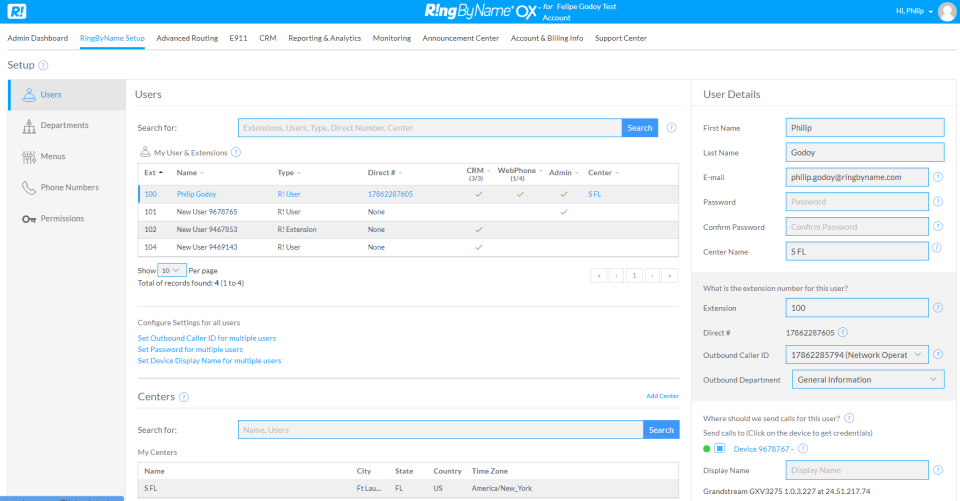Select New User 9467853 row
960x501 pixels.
click(408, 230)
